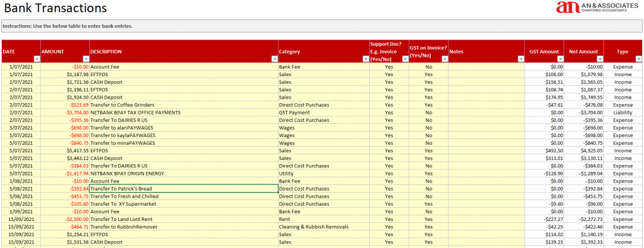Viewport: 644px width, 248px height.
Task: Select the $5,417.55 amount cell
Action: (x=65, y=150)
